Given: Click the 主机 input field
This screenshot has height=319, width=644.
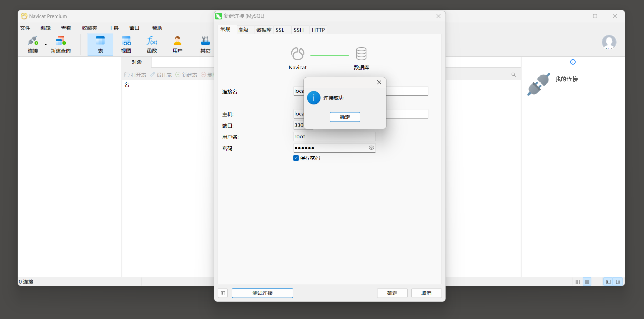Looking at the screenshot, I should (x=361, y=114).
